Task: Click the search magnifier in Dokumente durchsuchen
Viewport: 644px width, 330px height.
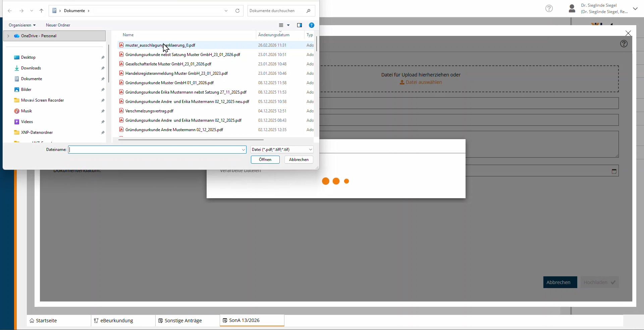Action: [x=308, y=11]
